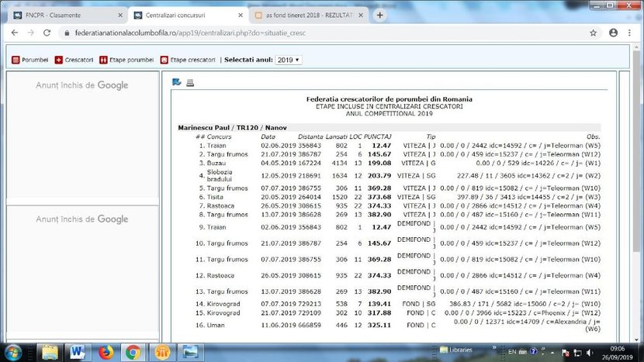
Task: Open the 'Crescatori' menu link
Action: 74,60
